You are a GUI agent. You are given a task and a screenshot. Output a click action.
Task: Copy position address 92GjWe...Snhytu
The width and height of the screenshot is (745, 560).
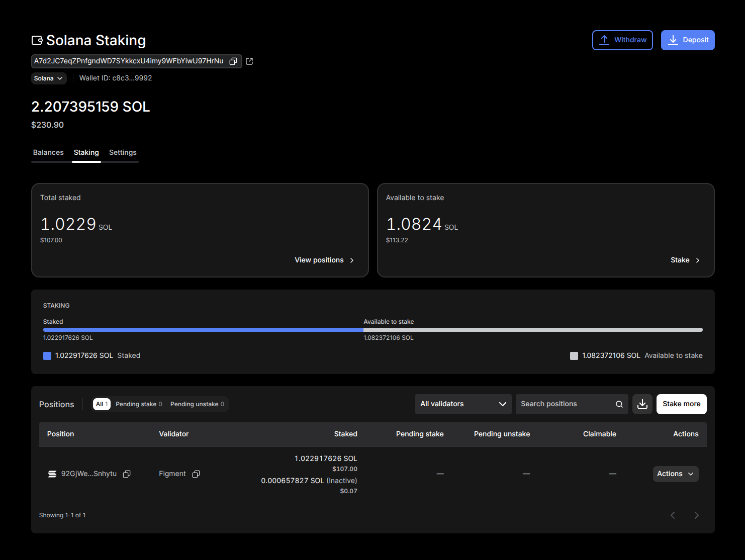(x=127, y=474)
